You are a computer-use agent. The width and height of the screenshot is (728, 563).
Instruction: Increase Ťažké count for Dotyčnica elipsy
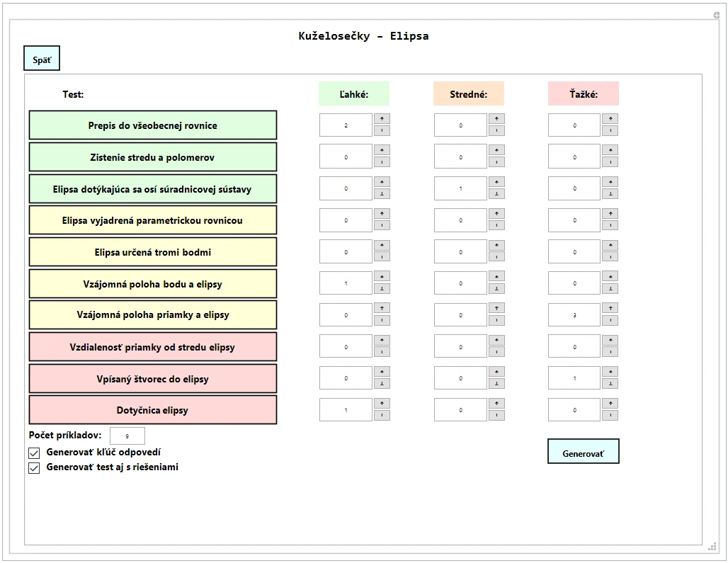pos(610,404)
